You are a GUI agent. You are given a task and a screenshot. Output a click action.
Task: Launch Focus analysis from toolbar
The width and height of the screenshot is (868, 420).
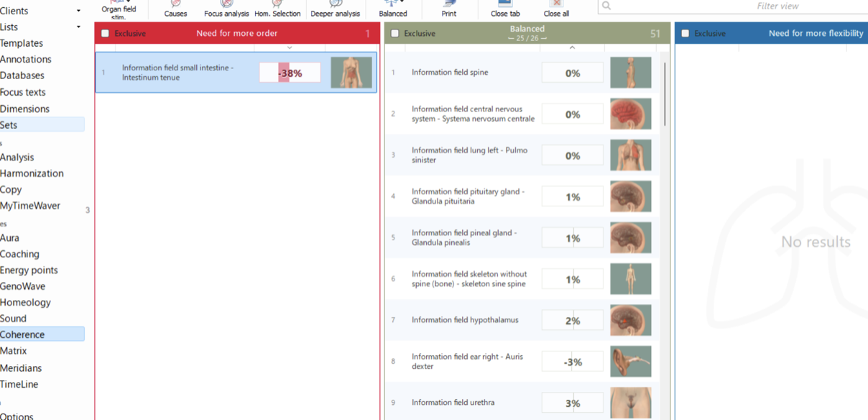(226, 9)
